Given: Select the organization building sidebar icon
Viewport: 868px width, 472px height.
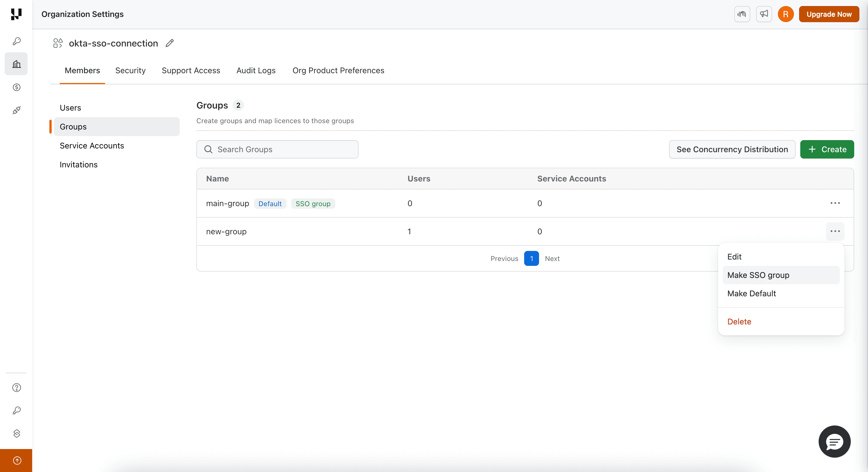Looking at the screenshot, I should (16, 64).
